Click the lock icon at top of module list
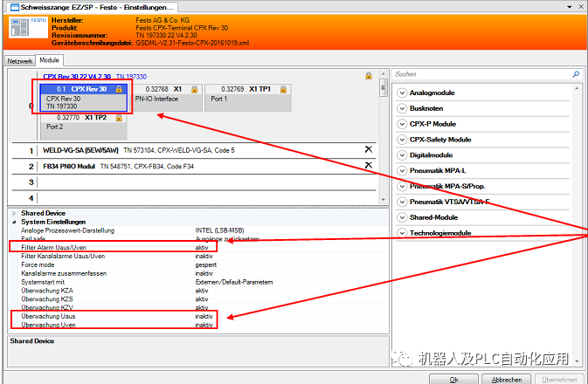 pos(369,76)
